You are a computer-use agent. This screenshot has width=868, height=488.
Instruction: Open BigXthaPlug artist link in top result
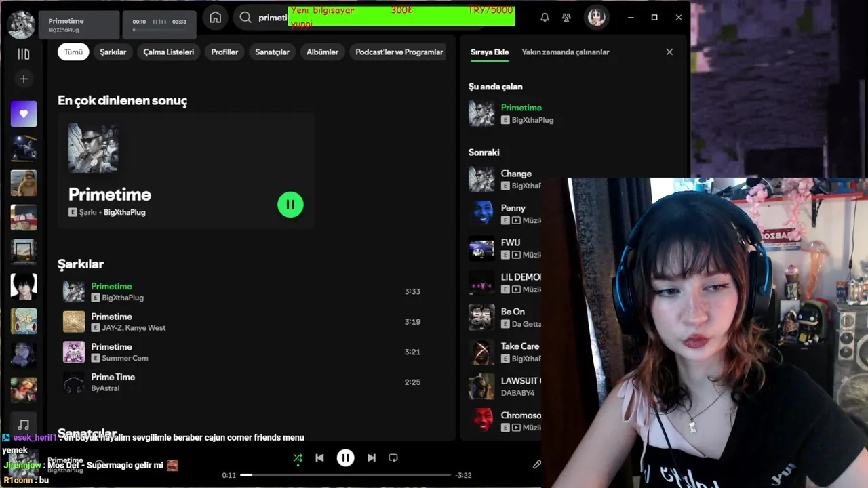click(124, 212)
